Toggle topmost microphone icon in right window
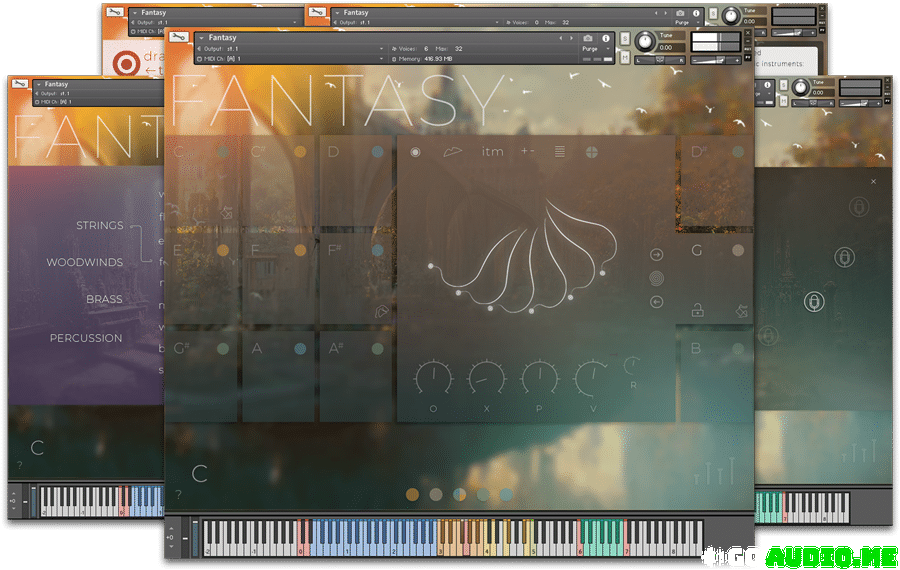 pyautogui.click(x=859, y=207)
